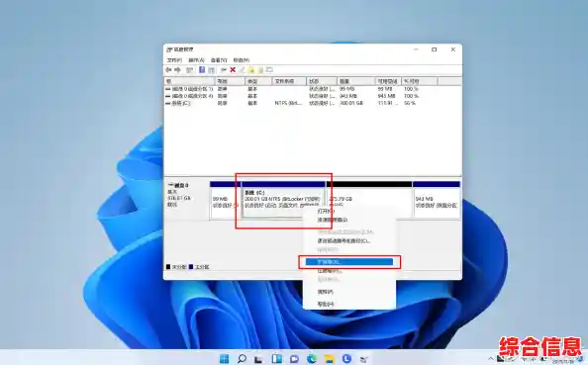
Task: Select highlighted 扩展卷 Extend Volume menu entry
Action: (348, 262)
